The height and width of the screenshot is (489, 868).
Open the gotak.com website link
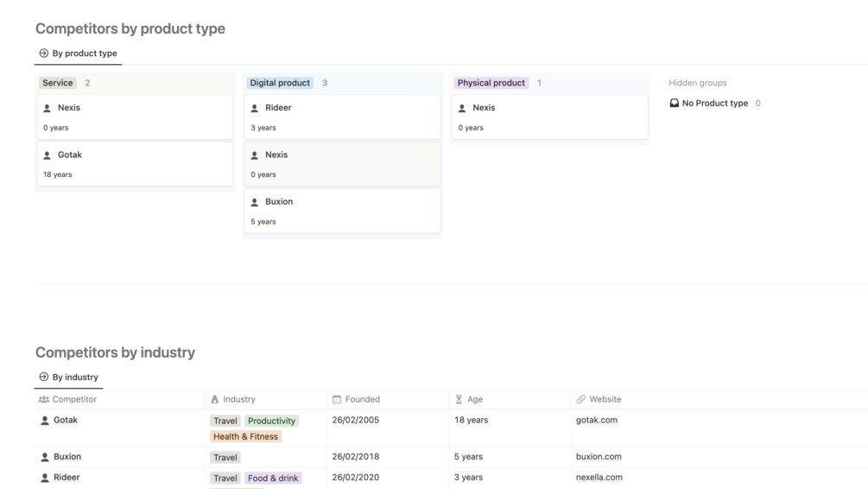(x=597, y=421)
